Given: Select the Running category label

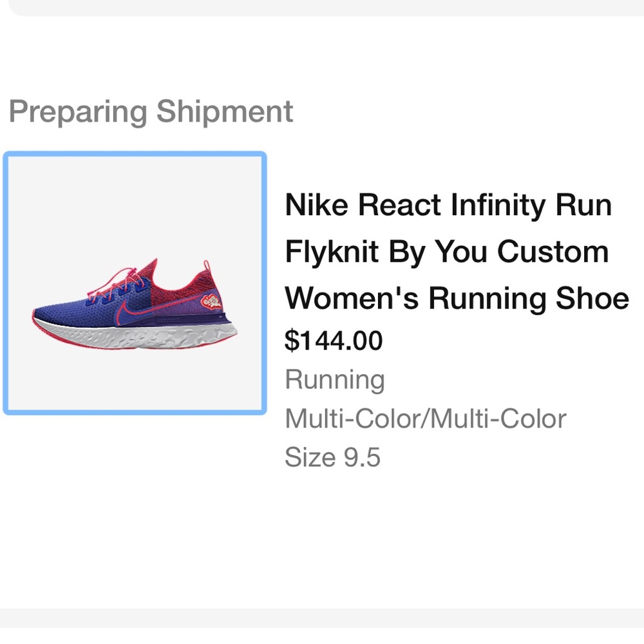Looking at the screenshot, I should coord(334,379).
